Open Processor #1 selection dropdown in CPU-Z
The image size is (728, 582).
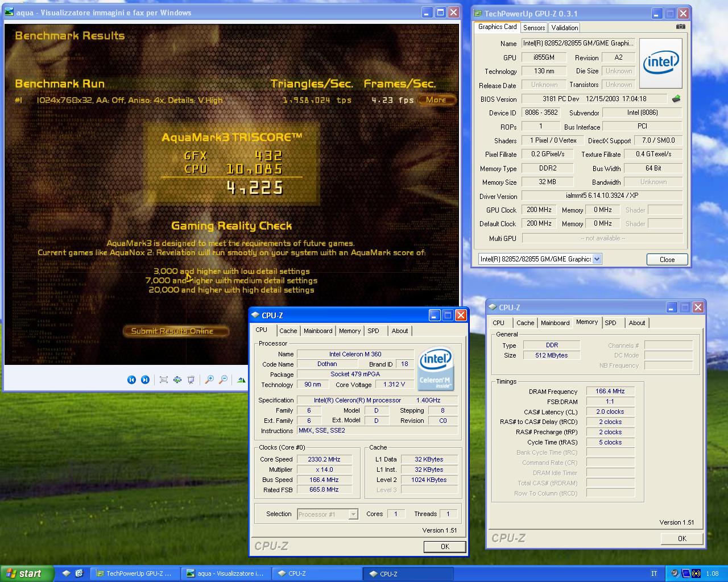tap(353, 514)
